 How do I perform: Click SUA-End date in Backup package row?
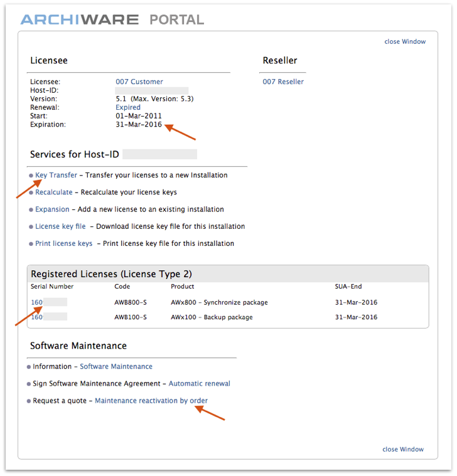tap(356, 317)
